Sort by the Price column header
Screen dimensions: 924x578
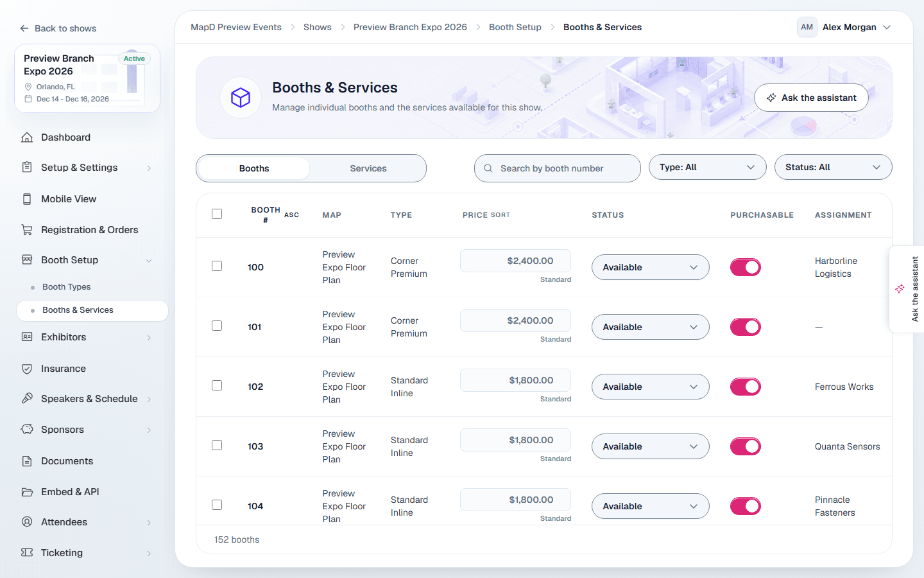(x=486, y=215)
